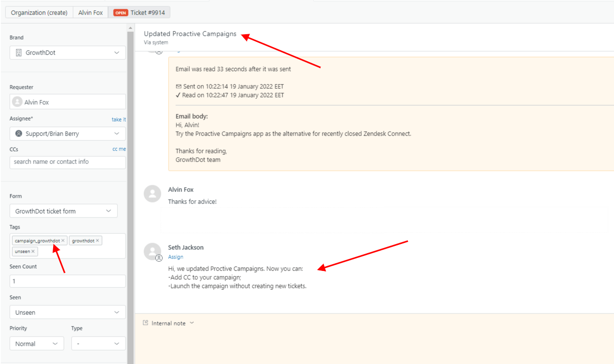Image resolution: width=614 pixels, height=364 pixels.
Task: Remove the campaign_growthdot tag
Action: 63,241
